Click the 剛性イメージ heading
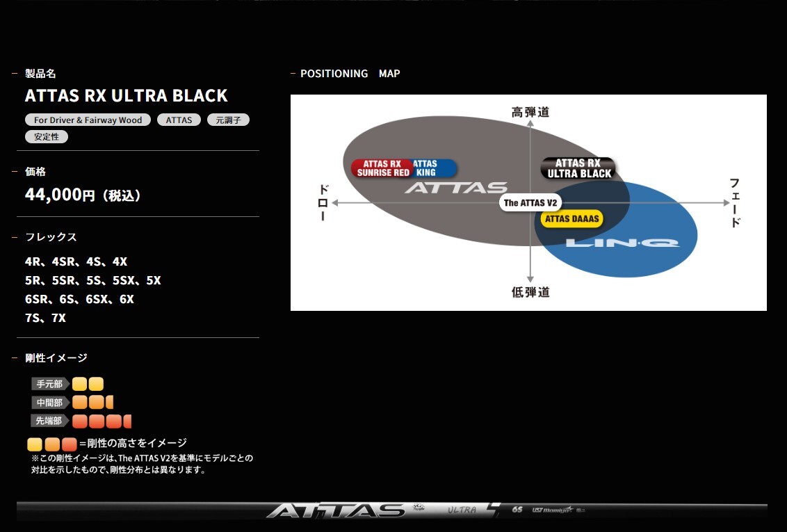787x532 pixels. [x=56, y=358]
